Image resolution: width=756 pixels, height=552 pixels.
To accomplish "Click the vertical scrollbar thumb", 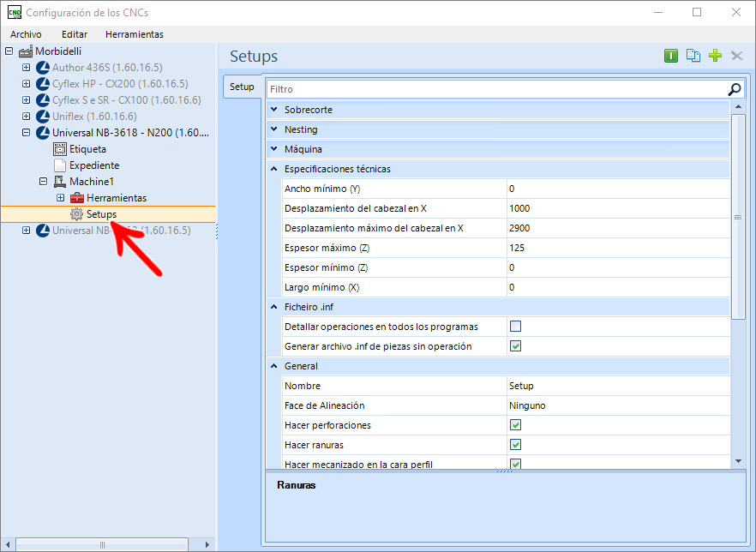I will pos(738,217).
